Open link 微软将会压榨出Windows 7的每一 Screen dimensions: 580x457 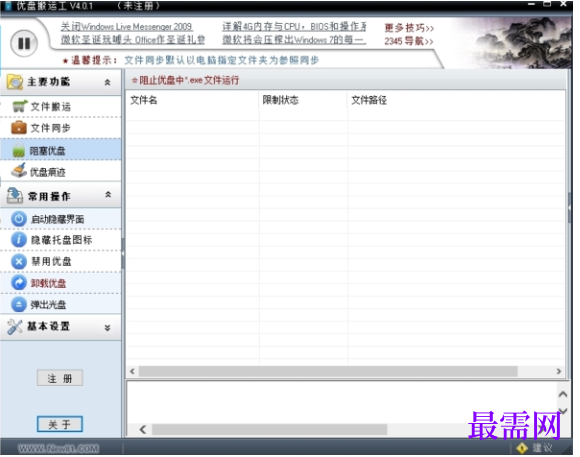tap(294, 40)
